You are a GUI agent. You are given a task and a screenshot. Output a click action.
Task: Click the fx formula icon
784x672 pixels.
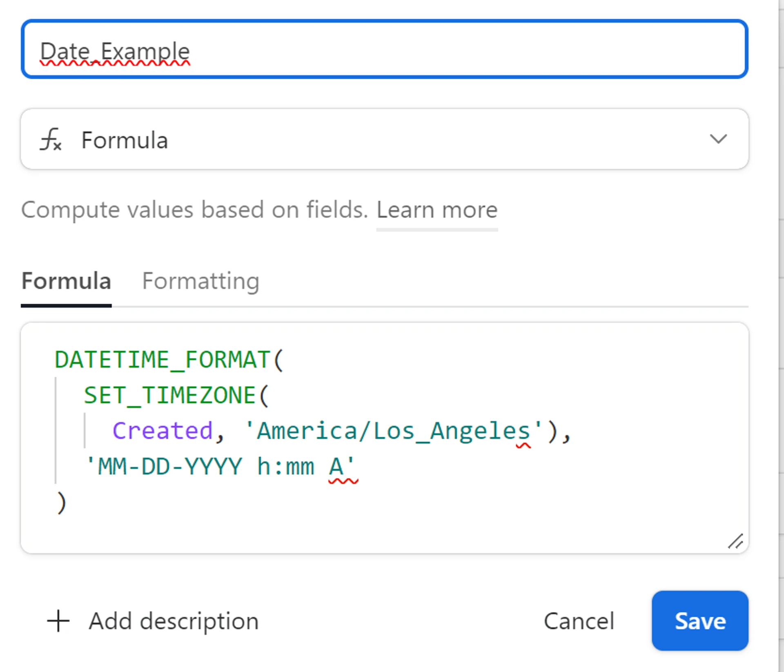click(x=51, y=140)
